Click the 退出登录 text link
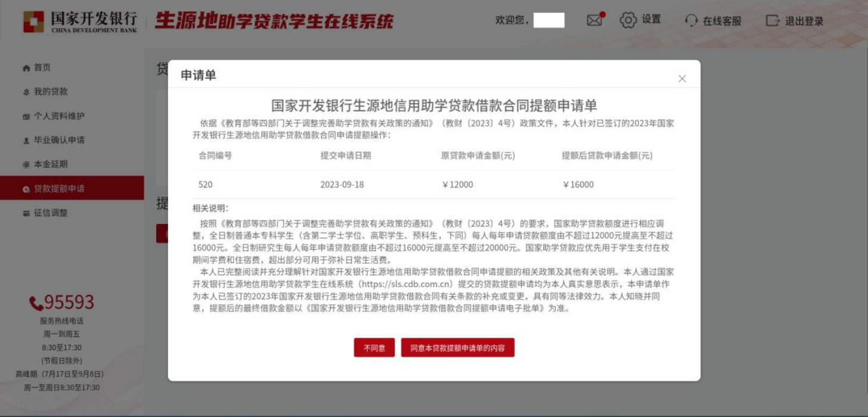The height and width of the screenshot is (417, 868). click(x=804, y=21)
